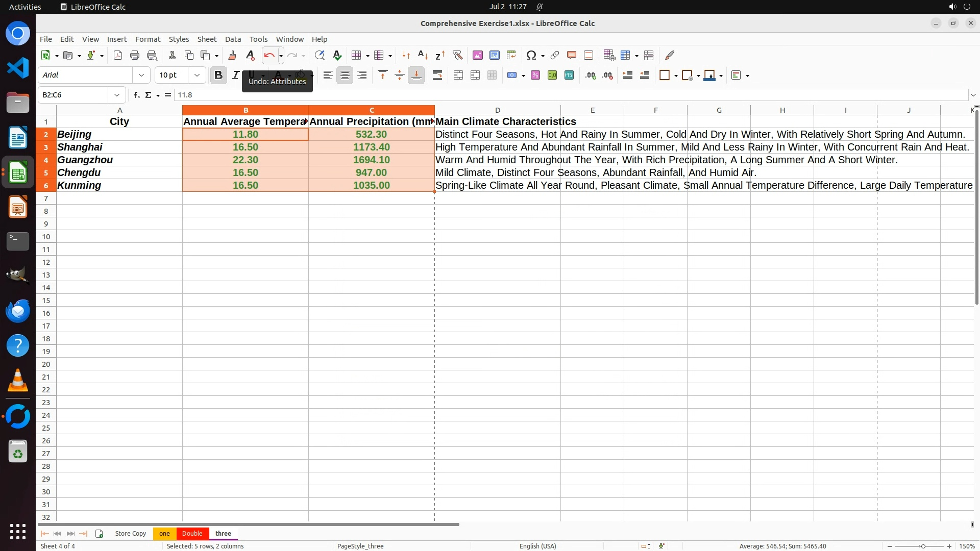Open the Data menu
This screenshot has height=551, width=980.
pyautogui.click(x=233, y=39)
